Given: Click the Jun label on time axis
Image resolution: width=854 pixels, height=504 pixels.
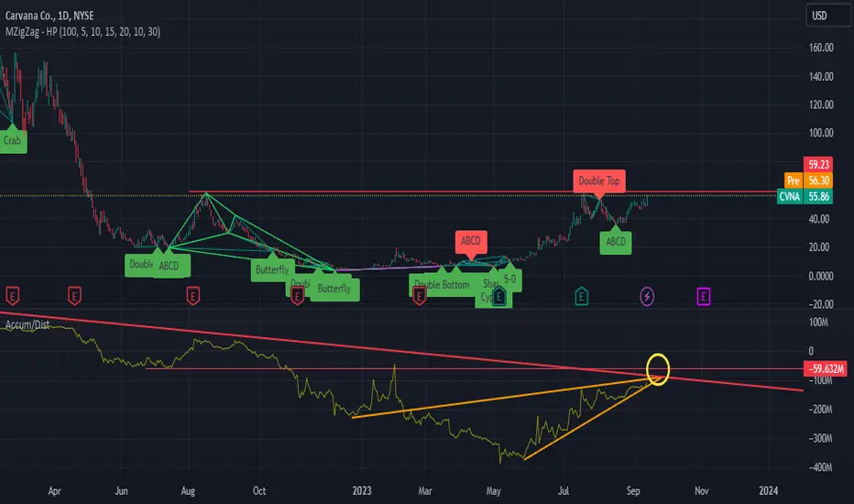Looking at the screenshot, I should [x=122, y=491].
